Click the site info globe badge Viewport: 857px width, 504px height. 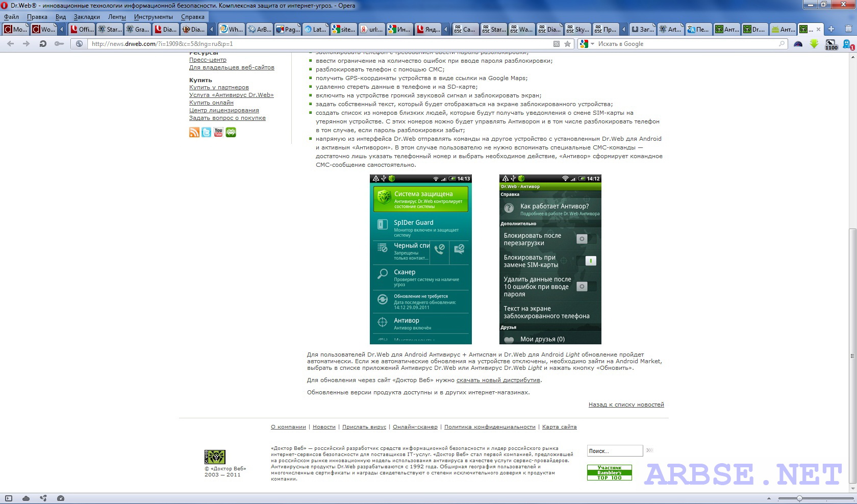[x=79, y=44]
